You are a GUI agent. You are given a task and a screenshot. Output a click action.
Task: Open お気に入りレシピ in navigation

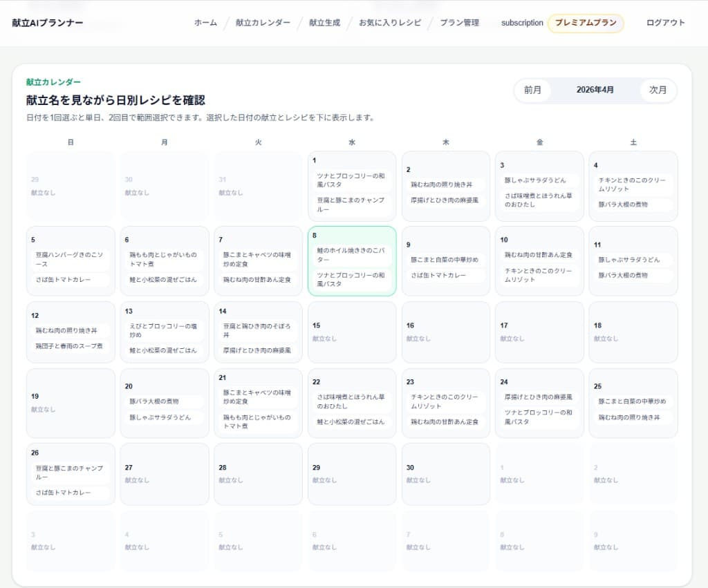[389, 23]
